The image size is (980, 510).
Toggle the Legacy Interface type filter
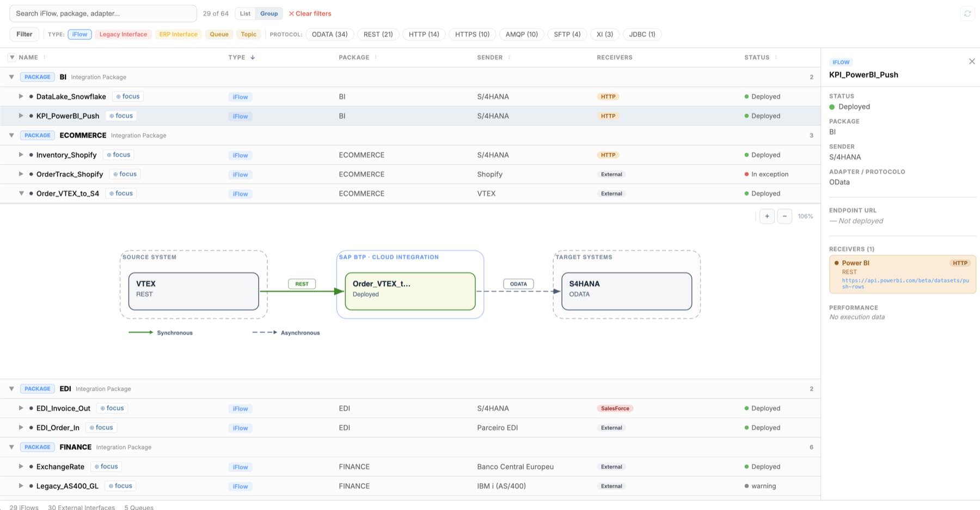click(x=123, y=34)
